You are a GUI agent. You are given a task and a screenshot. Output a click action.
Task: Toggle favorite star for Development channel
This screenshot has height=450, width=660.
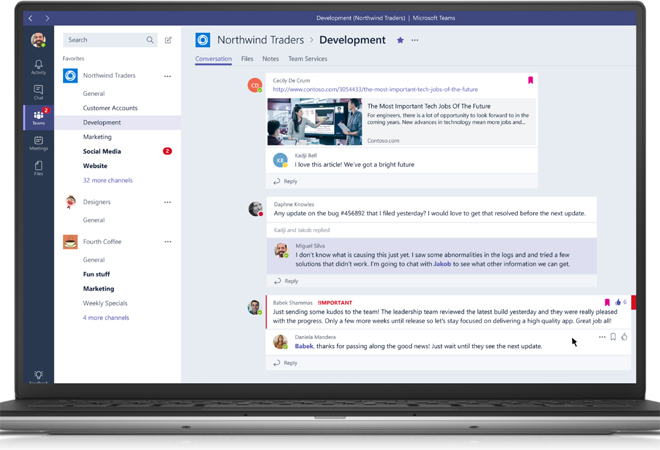pyautogui.click(x=400, y=40)
